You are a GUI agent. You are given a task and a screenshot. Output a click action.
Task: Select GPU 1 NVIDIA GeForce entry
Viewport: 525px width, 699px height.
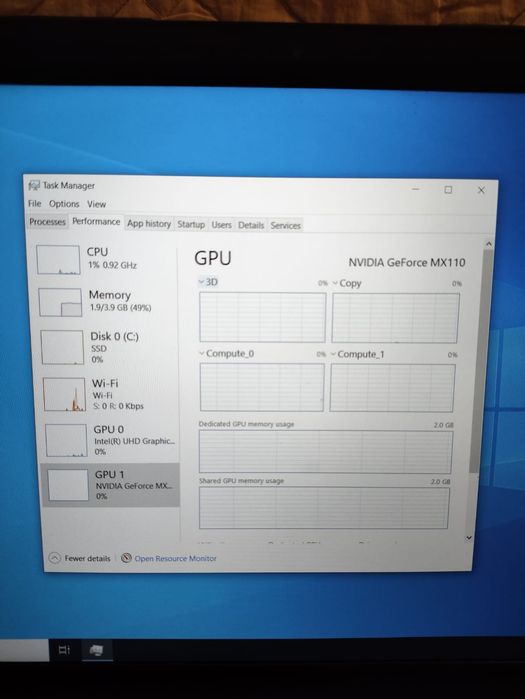[111, 485]
